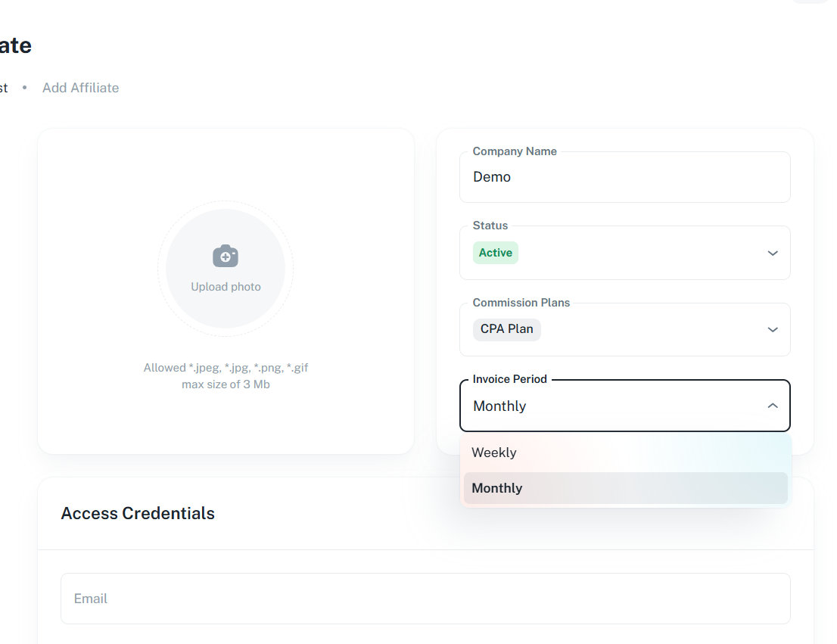Click into the Email input field
837x644 pixels.
(x=425, y=599)
